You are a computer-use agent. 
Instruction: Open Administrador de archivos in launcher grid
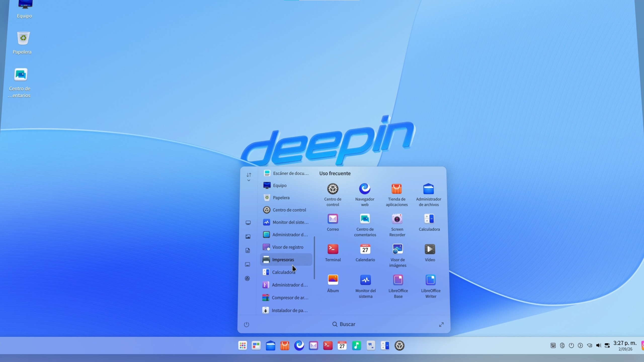point(428,195)
